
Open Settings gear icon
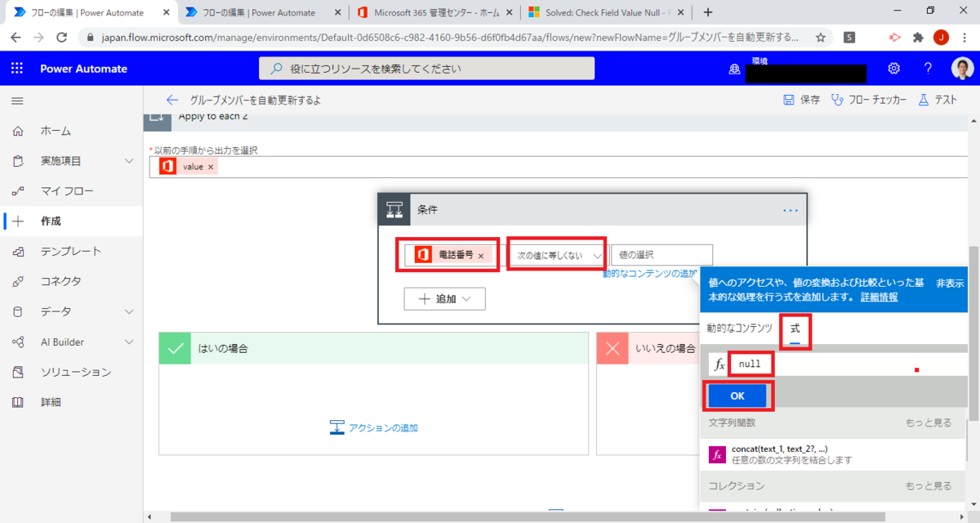click(x=894, y=69)
